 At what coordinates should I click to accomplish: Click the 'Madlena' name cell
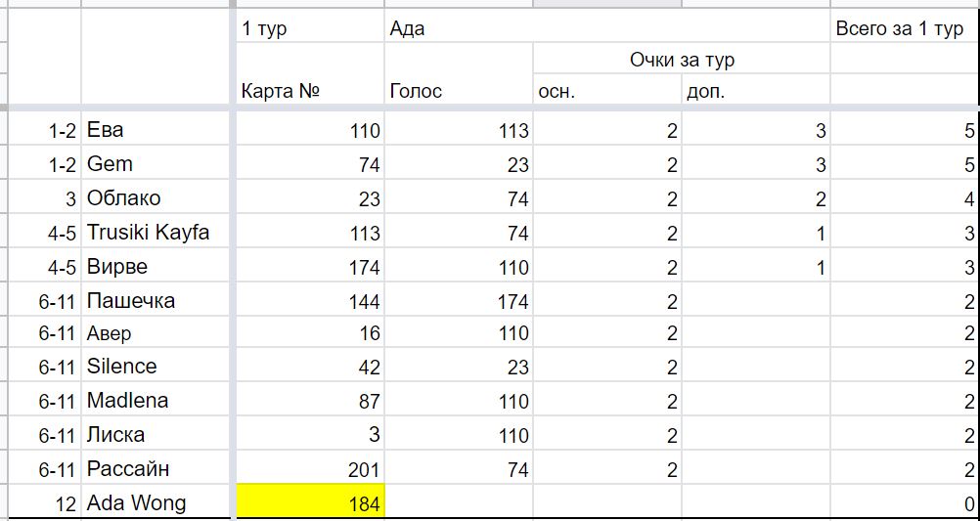pos(156,401)
